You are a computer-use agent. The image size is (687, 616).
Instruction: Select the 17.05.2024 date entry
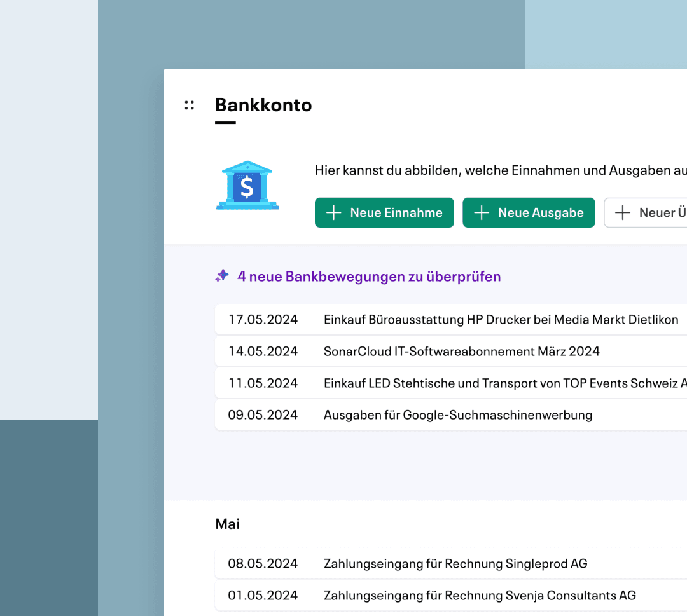tap(263, 320)
